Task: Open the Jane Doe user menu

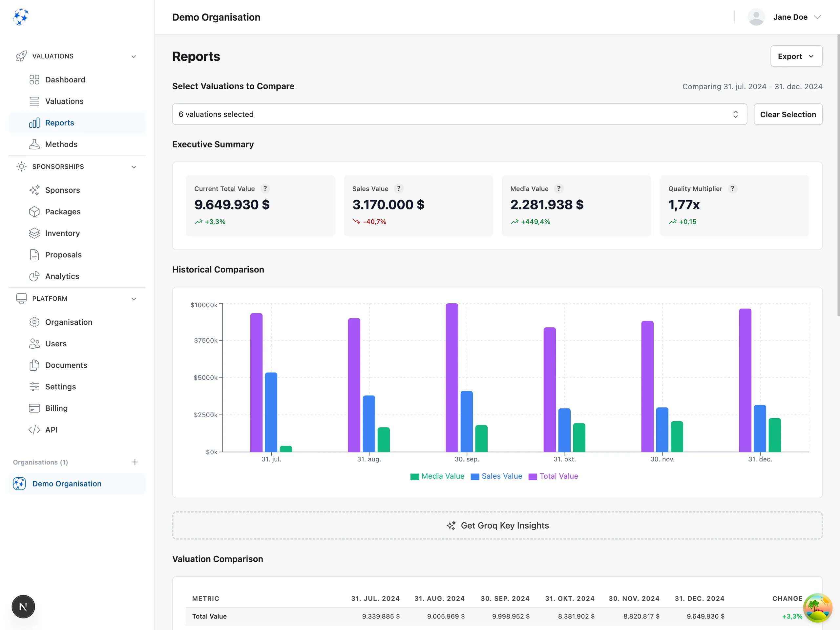Action: tap(785, 17)
